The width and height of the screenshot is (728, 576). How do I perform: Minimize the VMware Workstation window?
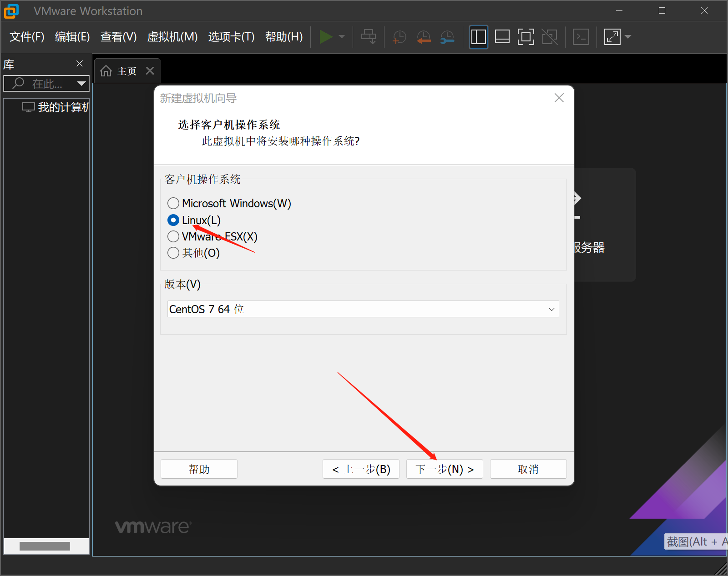[x=619, y=10]
